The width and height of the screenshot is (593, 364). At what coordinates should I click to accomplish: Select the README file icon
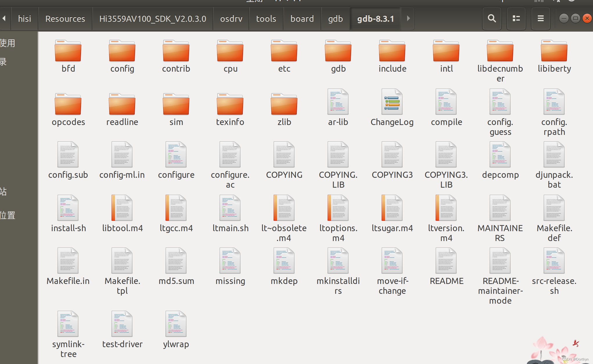pos(446,261)
